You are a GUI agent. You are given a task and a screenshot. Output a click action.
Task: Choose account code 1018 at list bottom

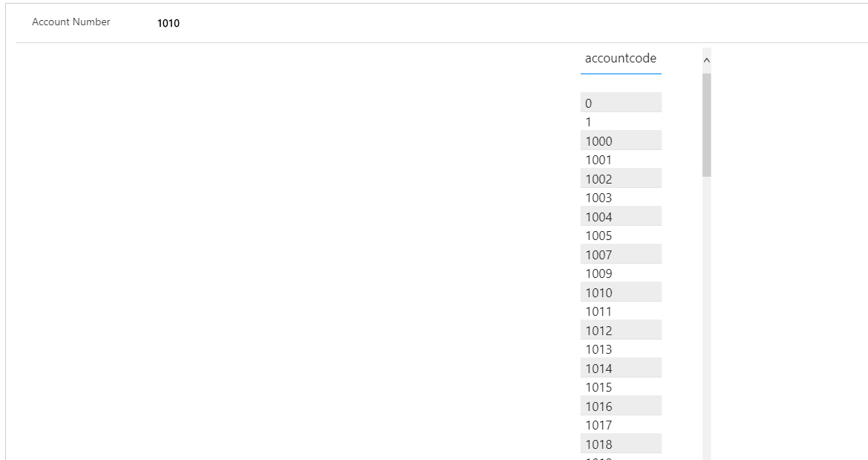[x=620, y=443]
